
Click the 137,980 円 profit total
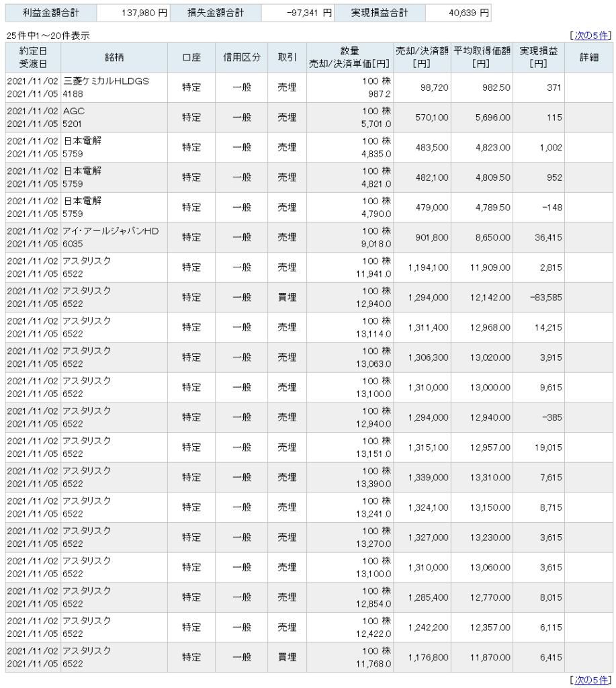tap(144, 13)
